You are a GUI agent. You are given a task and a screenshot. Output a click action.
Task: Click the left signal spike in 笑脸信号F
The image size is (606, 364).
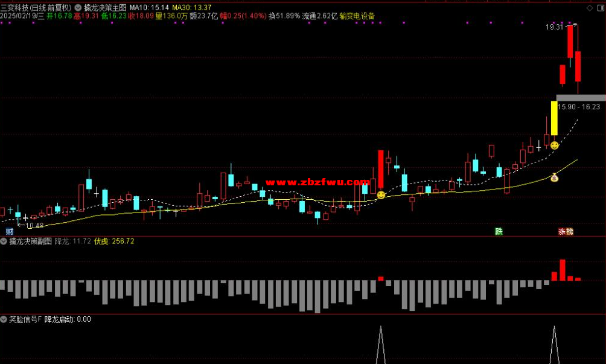tap(381, 345)
